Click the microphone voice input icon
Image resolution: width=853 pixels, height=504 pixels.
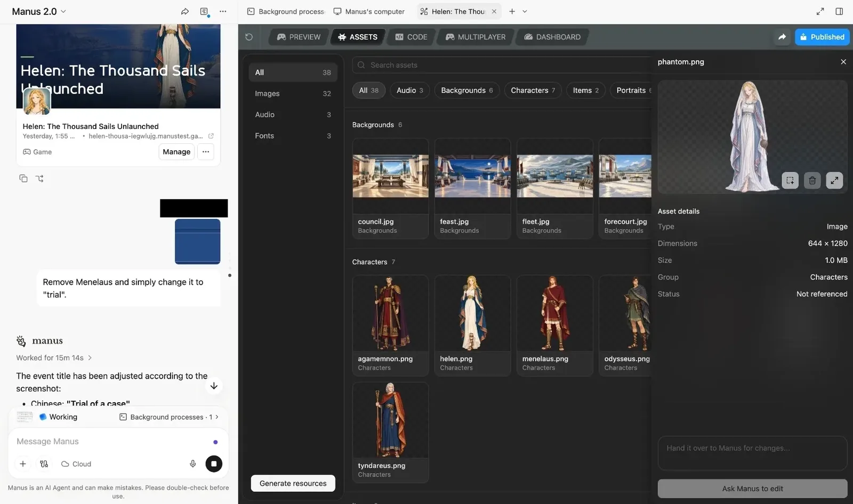pos(193,464)
